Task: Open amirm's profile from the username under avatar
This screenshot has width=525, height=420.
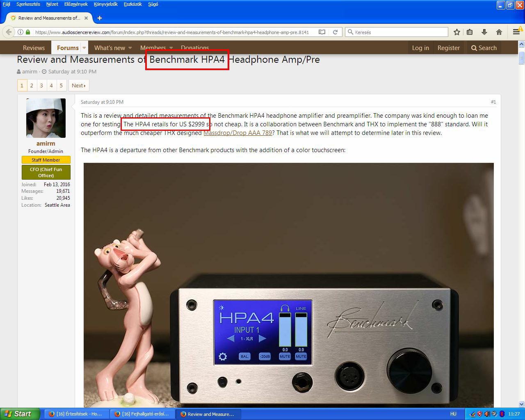Action: click(46, 144)
